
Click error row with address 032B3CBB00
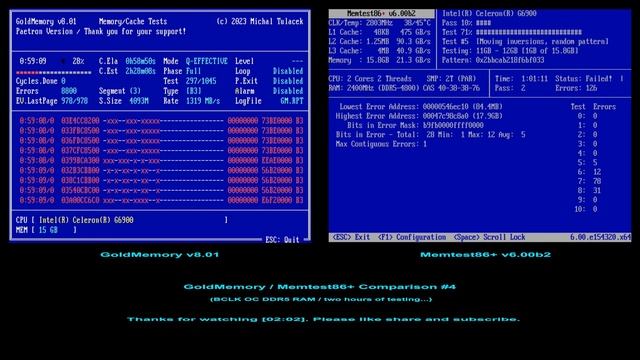point(161,171)
